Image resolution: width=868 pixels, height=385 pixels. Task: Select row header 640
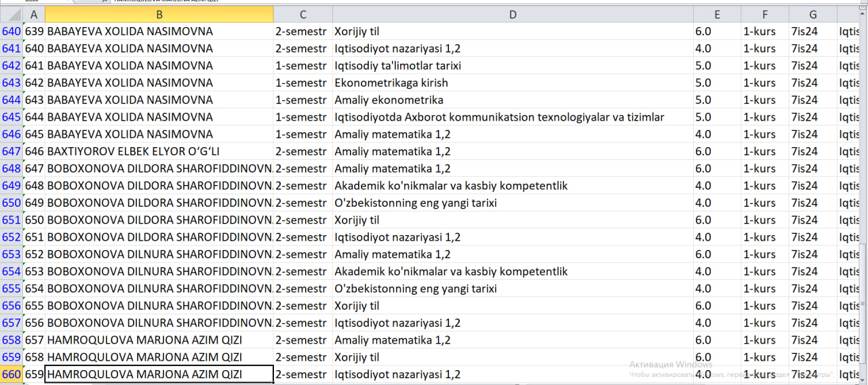tap(11, 31)
